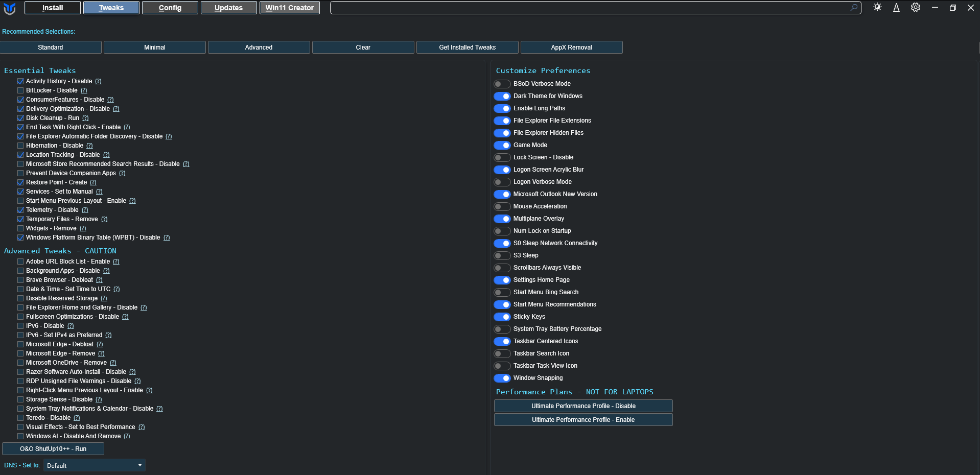Image resolution: width=980 pixels, height=475 pixels.
Task: Check the BitLocker - Disable checkbox
Action: click(x=20, y=90)
